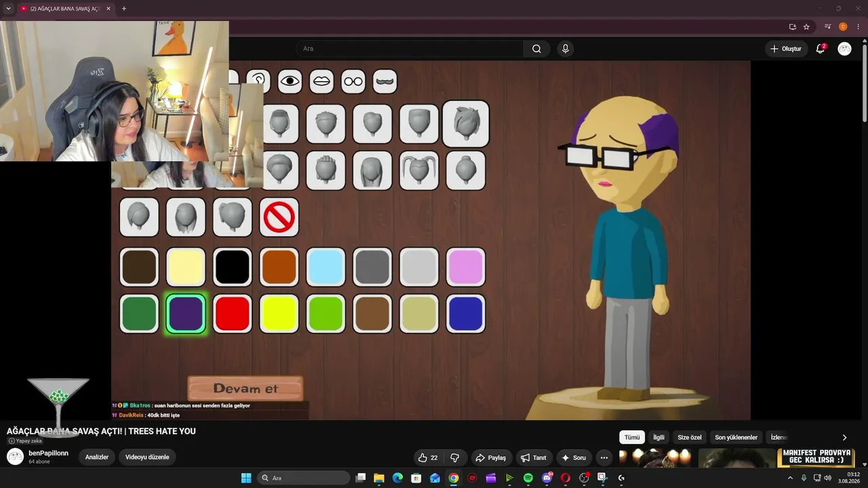Click the Oluştur create button
The height and width of the screenshot is (488, 868).
point(786,49)
